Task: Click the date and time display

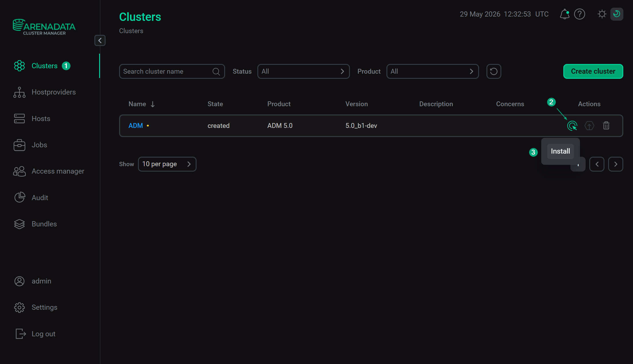Action: click(x=504, y=14)
